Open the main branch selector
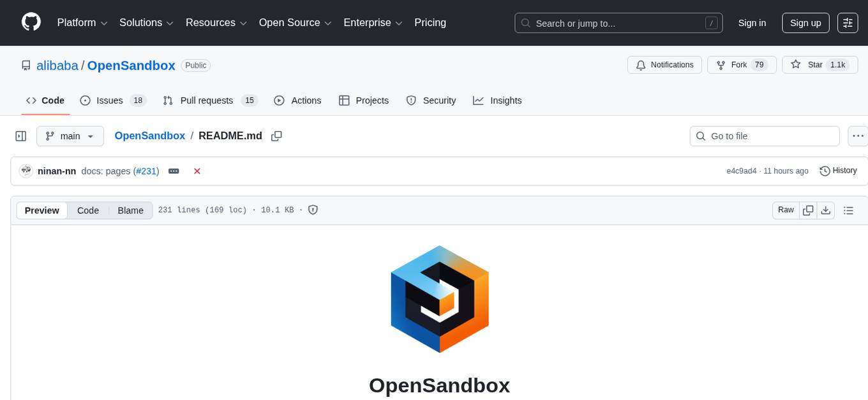The width and height of the screenshot is (868, 400). tap(70, 135)
